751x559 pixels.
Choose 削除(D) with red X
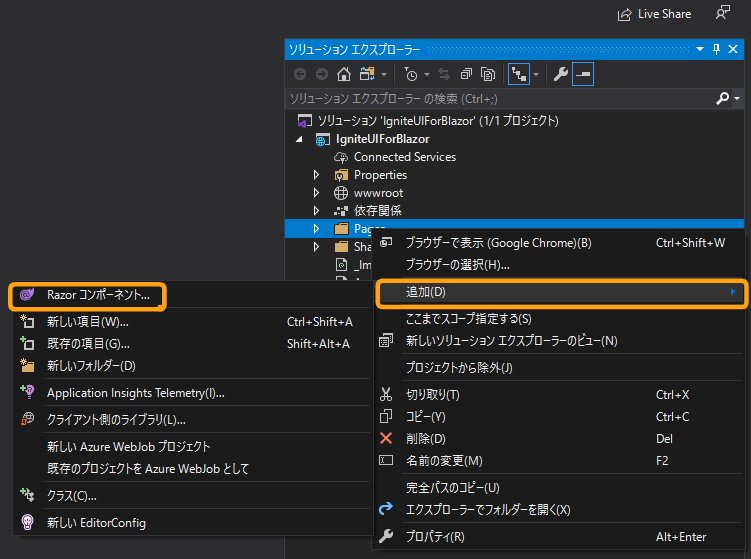click(x=558, y=439)
